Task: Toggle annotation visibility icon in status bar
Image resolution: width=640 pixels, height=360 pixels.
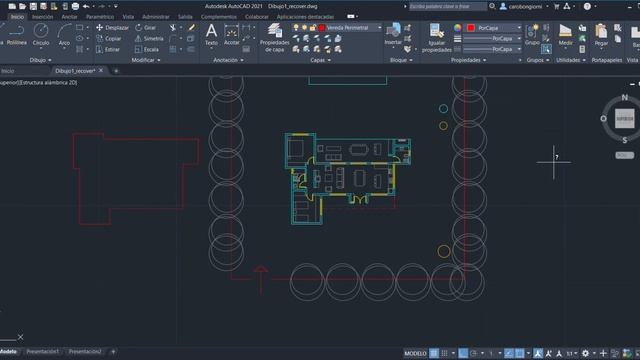Action: (538, 353)
